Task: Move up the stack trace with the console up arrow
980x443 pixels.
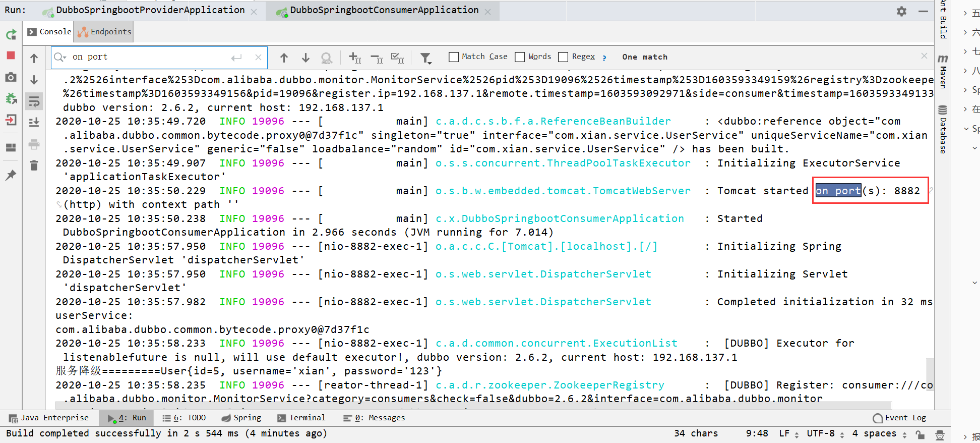Action: click(x=34, y=58)
